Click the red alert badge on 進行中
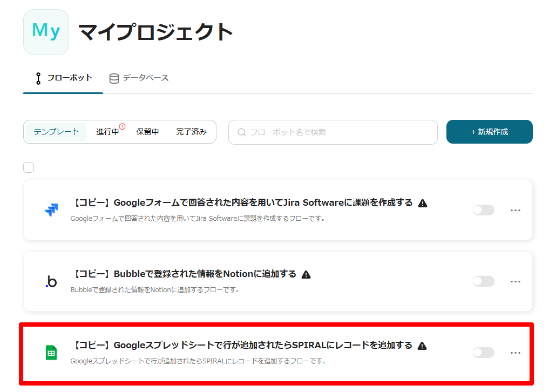Viewport: 556px width, 392px height. tap(123, 126)
